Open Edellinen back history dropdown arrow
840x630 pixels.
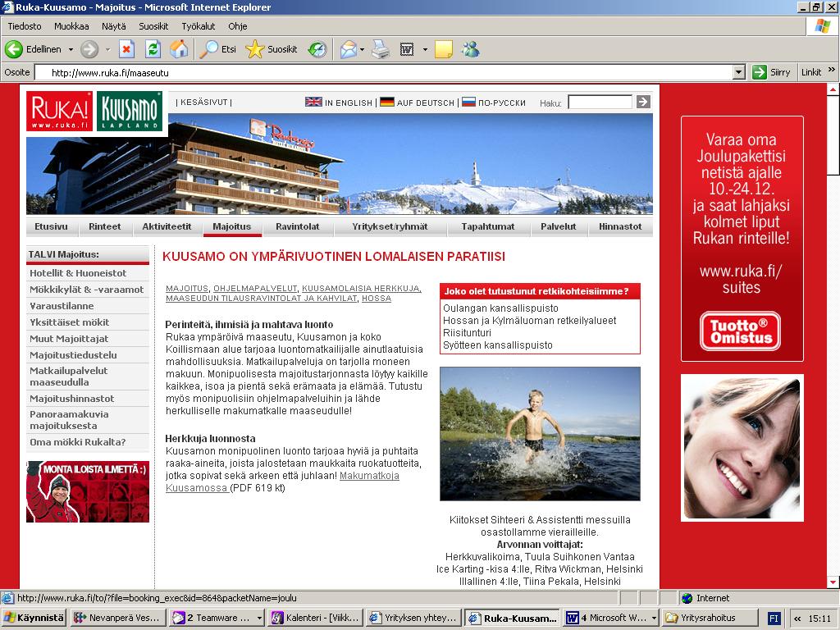click(71, 49)
